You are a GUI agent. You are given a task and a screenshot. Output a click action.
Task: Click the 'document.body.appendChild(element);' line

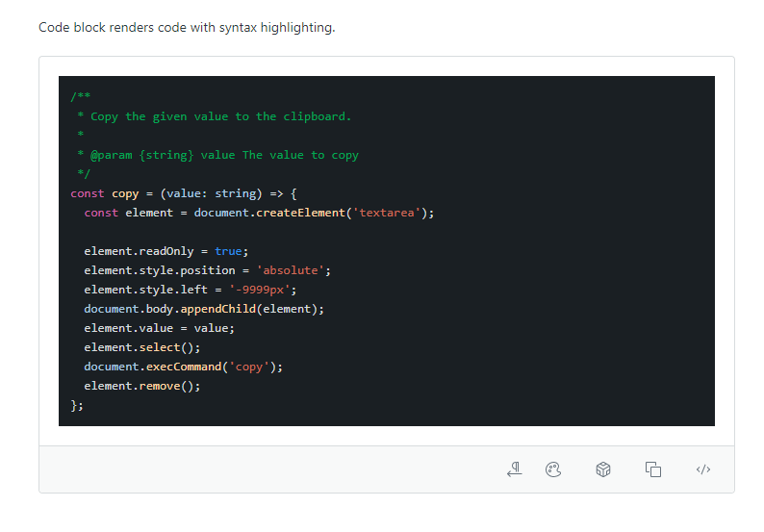204,309
